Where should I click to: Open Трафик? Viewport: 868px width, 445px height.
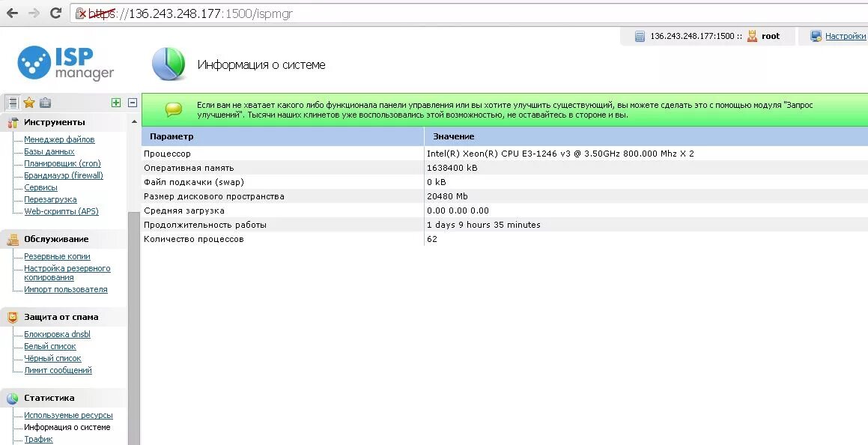point(38,440)
